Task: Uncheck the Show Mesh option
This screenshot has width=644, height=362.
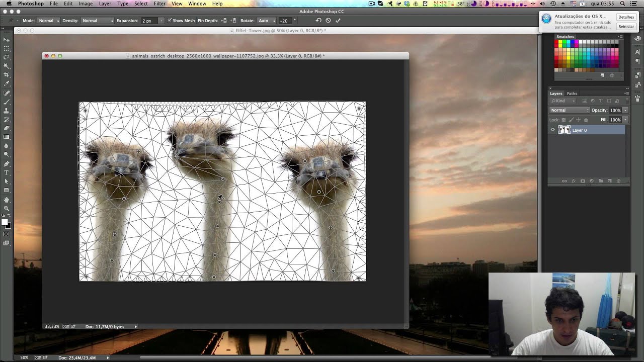Action: tap(171, 21)
